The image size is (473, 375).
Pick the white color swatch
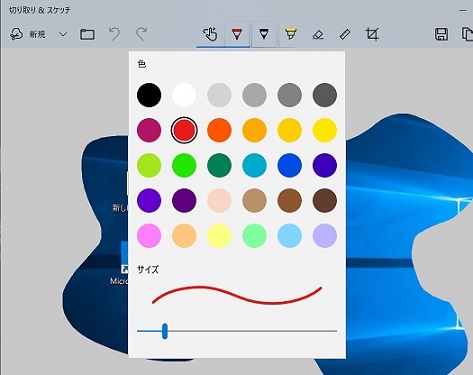point(184,95)
